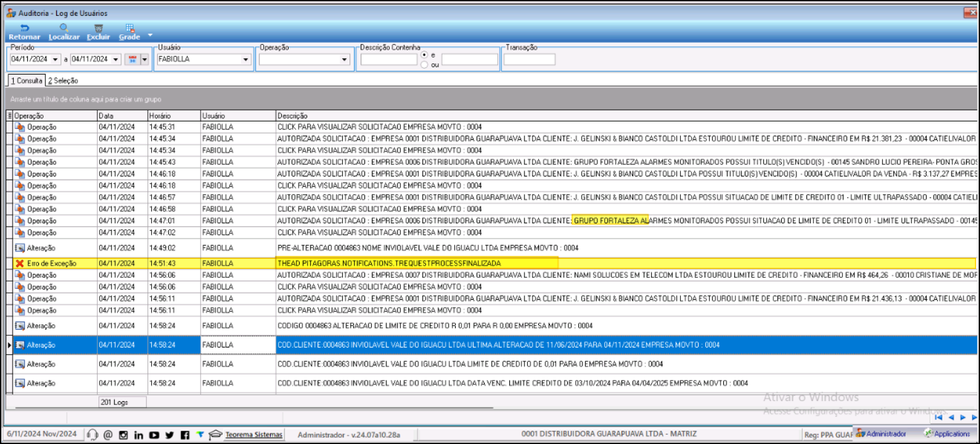
Task: Focus the Transação input field
Action: 530,59
